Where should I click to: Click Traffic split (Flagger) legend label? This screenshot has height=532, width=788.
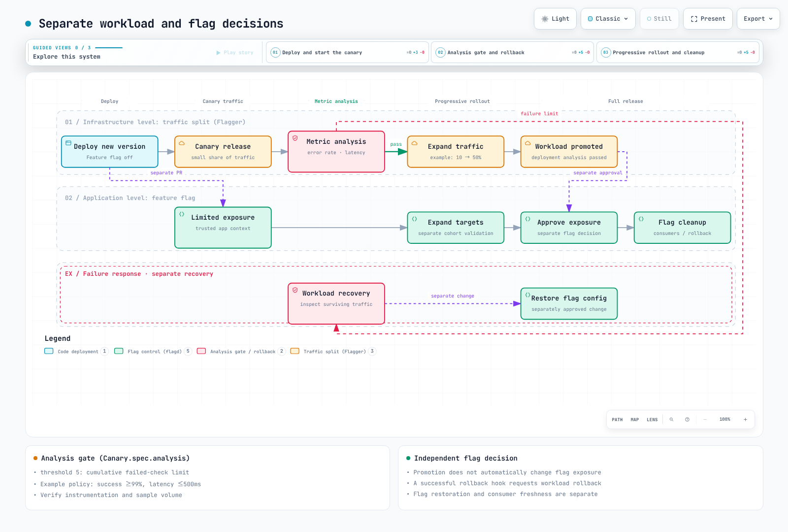[335, 352]
